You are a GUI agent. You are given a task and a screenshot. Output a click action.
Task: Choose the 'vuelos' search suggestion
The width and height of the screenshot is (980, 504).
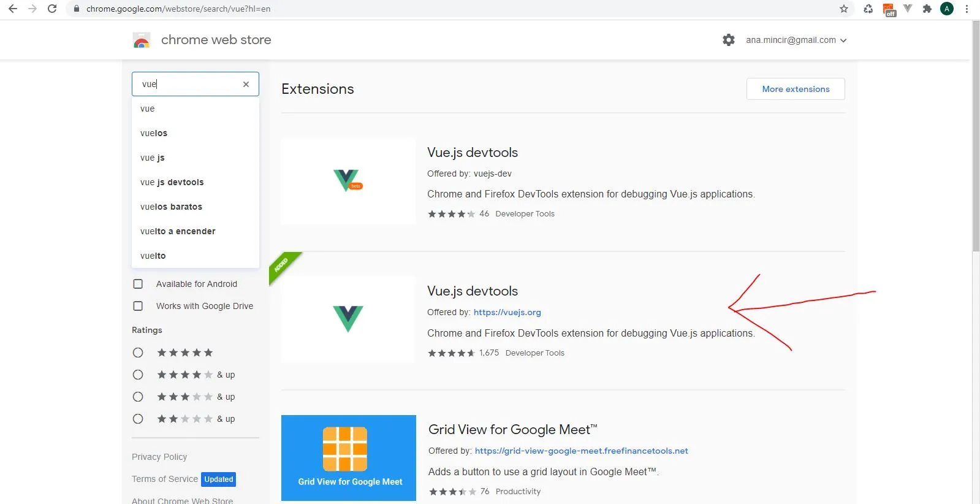coord(196,133)
